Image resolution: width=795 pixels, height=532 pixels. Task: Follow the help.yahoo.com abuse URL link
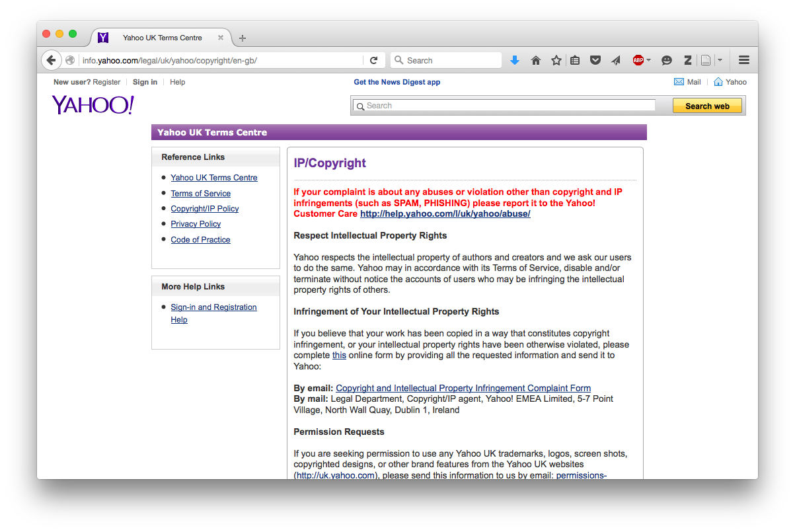click(445, 214)
